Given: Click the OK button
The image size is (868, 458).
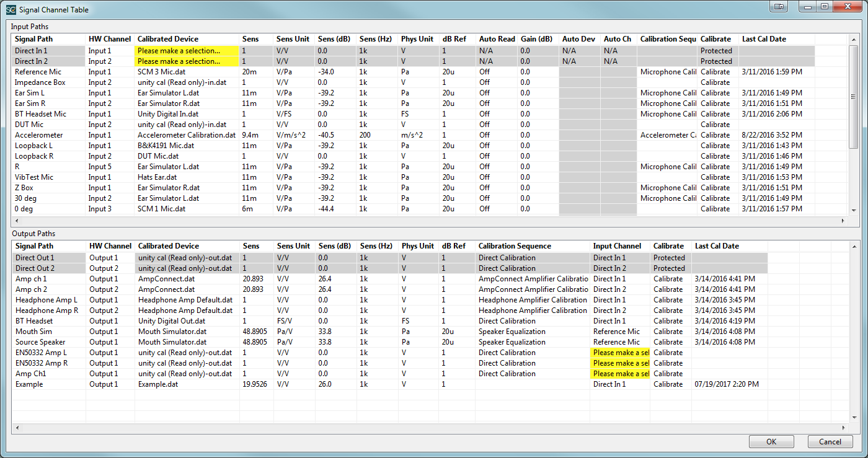Looking at the screenshot, I should (x=771, y=442).
